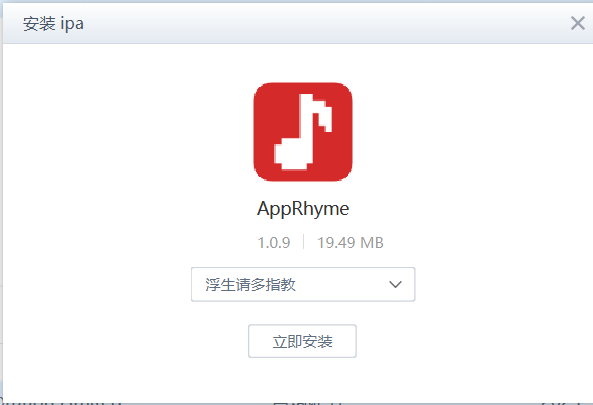
Task: Expand the dropdown chevron arrow
Action: [395, 284]
